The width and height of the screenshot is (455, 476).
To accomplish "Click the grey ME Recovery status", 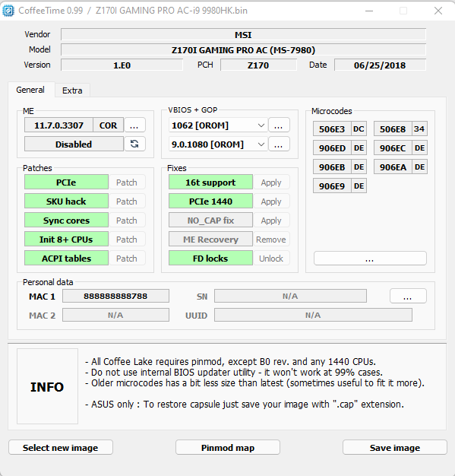I will coord(211,240).
